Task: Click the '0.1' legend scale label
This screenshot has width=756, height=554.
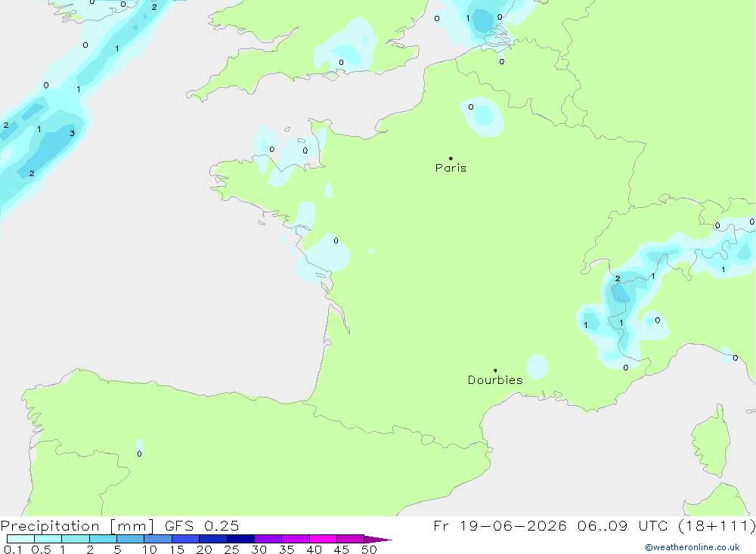Action: pyautogui.click(x=13, y=549)
